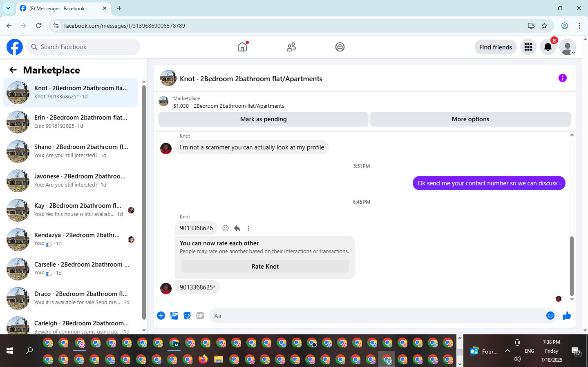The image size is (588, 367).
Task: Open a new browser tab
Action: click(x=119, y=8)
